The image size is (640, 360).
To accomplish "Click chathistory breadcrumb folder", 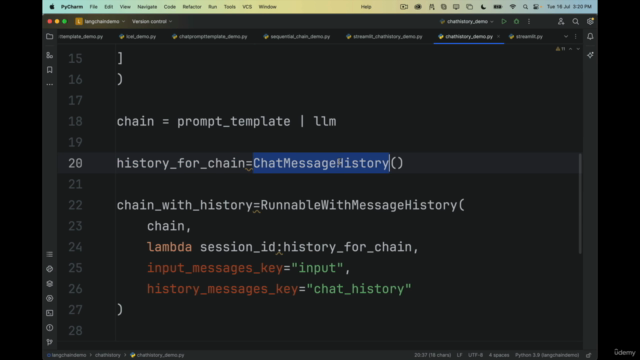I will 108,355.
